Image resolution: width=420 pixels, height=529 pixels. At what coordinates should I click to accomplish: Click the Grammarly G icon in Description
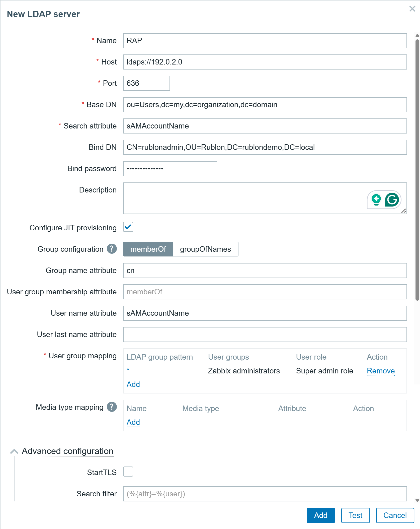pyautogui.click(x=392, y=200)
